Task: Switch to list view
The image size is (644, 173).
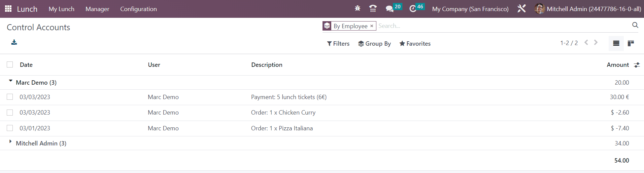Action: (616, 43)
